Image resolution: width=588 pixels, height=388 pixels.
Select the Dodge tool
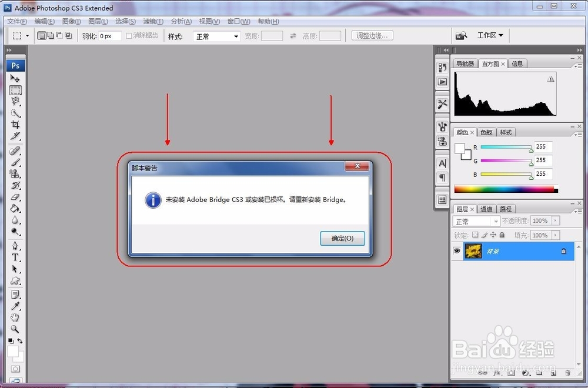(15, 231)
